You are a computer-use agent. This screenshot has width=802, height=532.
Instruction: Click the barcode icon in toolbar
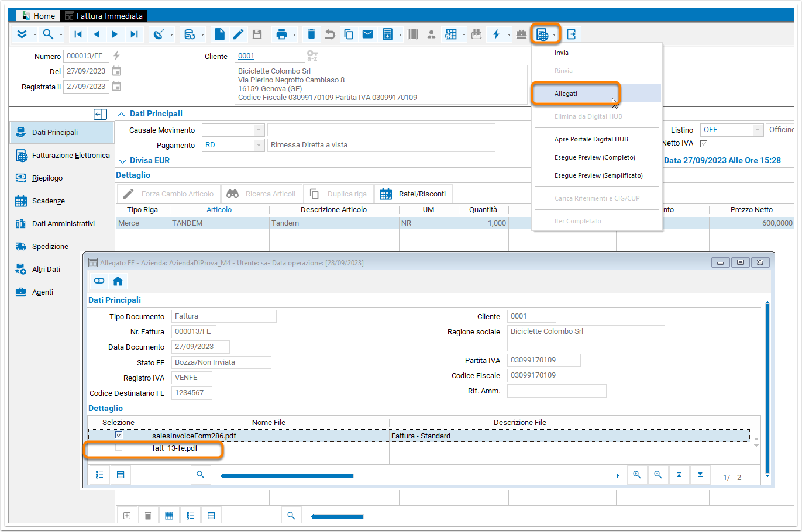click(412, 34)
